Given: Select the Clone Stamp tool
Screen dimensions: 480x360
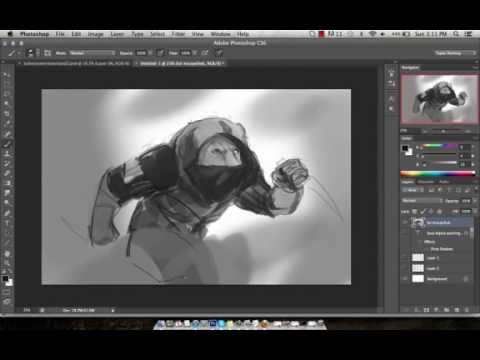Looking at the screenshot, I should (x=7, y=154).
